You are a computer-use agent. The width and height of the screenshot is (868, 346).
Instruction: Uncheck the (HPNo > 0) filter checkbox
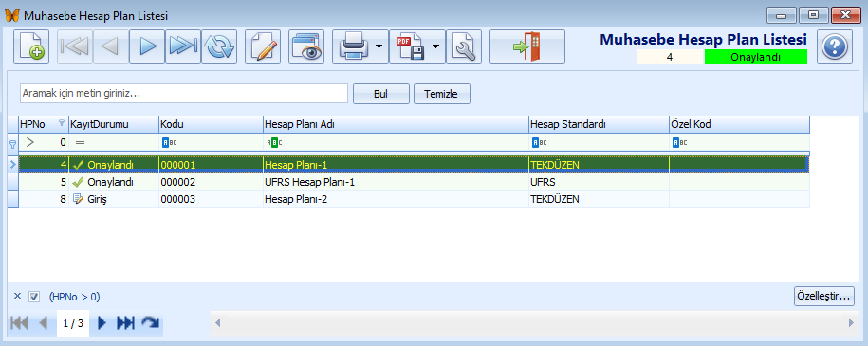click(x=34, y=297)
